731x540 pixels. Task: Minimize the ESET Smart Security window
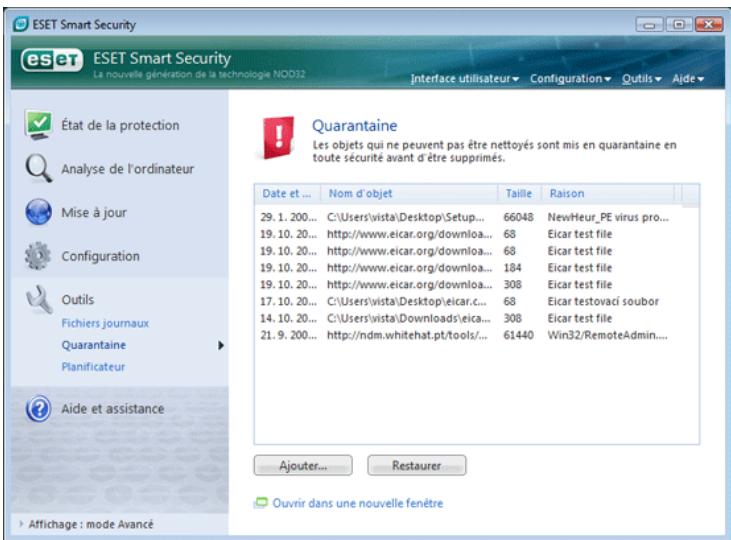click(649, 24)
